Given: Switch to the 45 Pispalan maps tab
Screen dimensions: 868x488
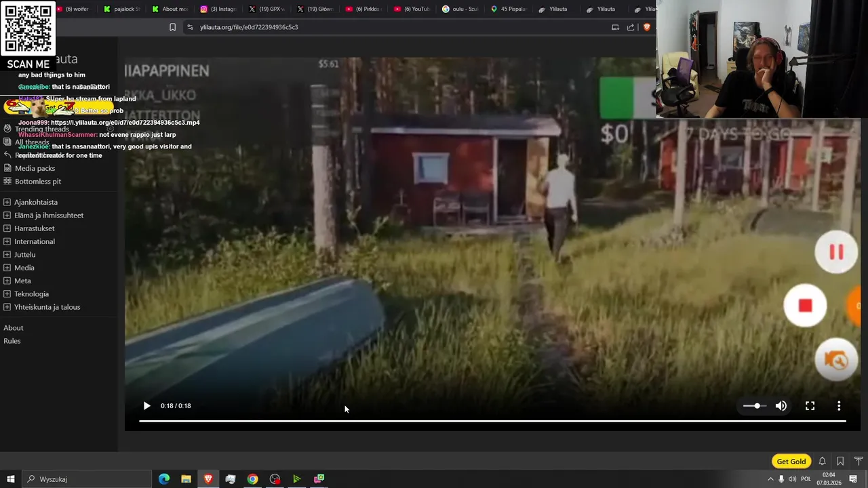Looking at the screenshot, I should pyautogui.click(x=509, y=9).
